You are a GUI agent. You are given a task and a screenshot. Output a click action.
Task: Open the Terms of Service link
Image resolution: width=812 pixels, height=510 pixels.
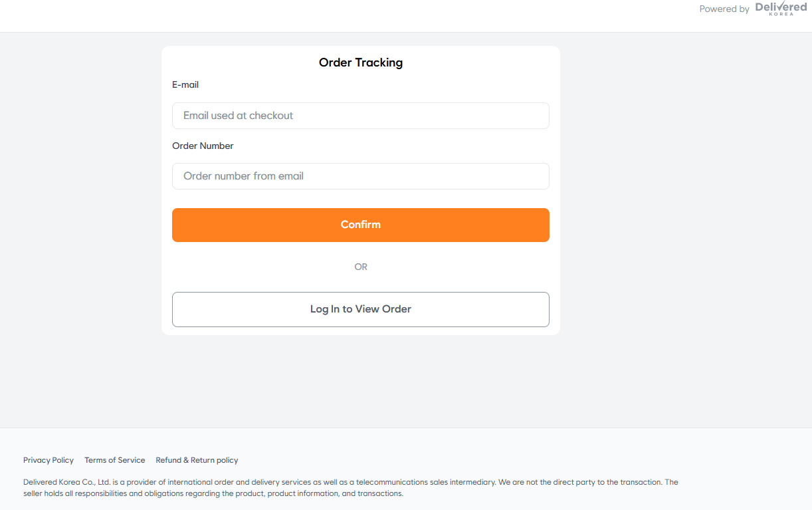114,460
